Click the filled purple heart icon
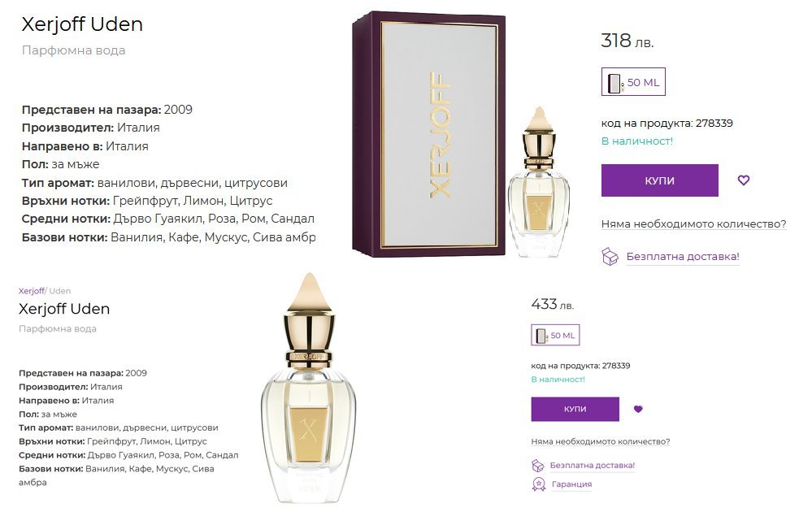The height and width of the screenshot is (512, 812). [x=638, y=409]
